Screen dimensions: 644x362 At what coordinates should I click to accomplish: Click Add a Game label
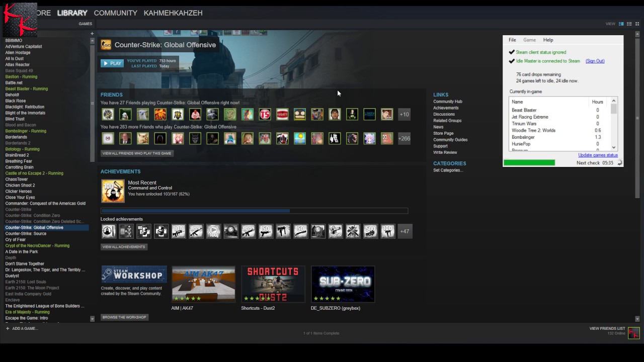(x=25, y=329)
